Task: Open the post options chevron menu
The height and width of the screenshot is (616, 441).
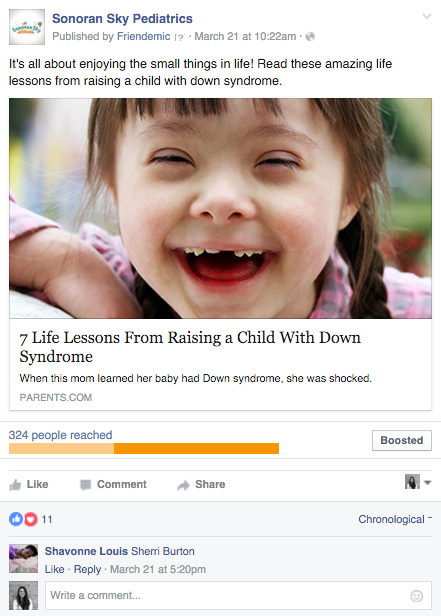Action: pos(426,16)
